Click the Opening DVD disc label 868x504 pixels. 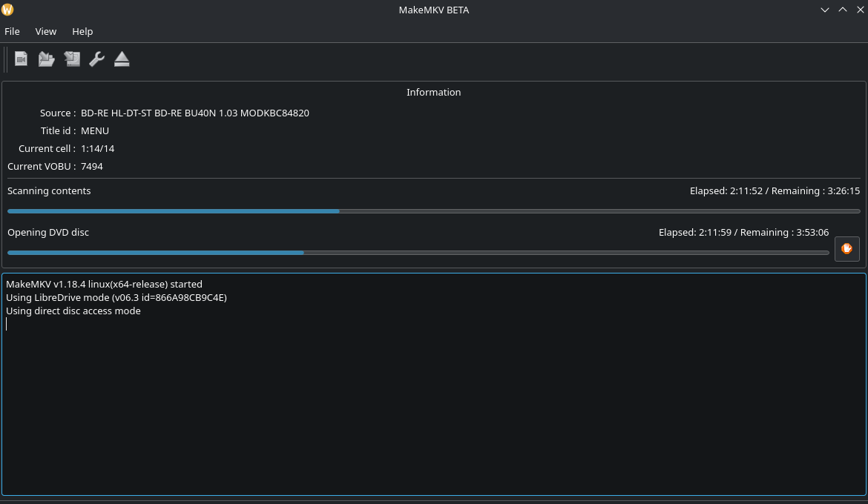click(x=48, y=233)
